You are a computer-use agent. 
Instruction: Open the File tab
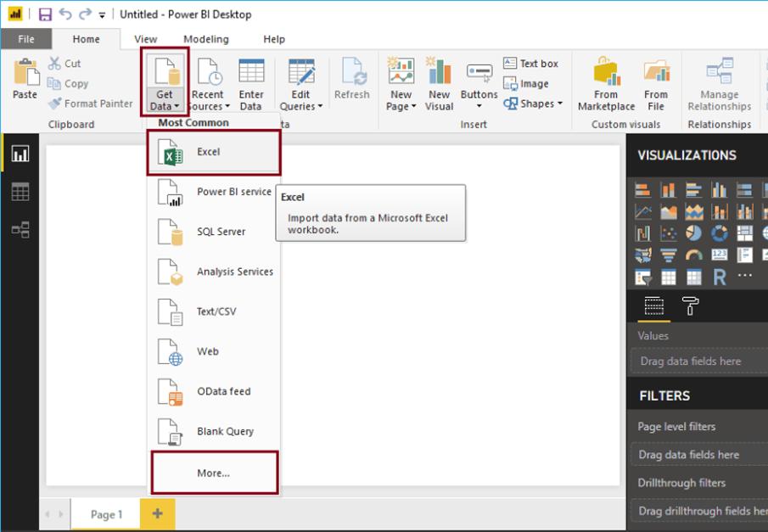pos(26,39)
